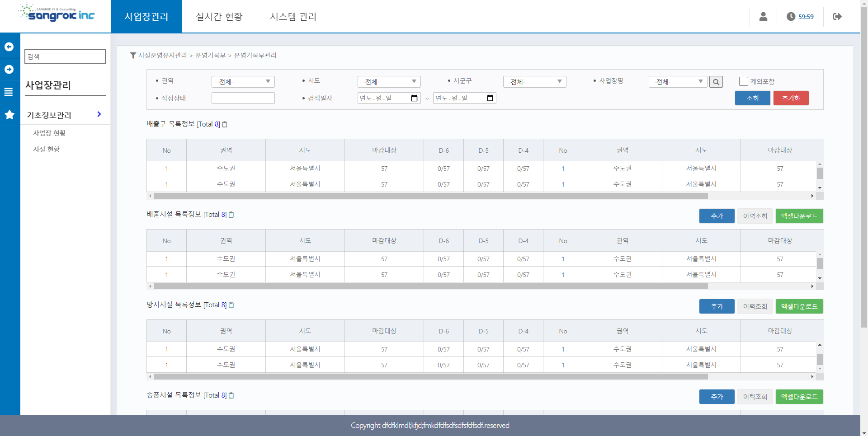This screenshot has height=436, width=868.
Task: Open favorites star sidebar icon
Action: tap(9, 114)
